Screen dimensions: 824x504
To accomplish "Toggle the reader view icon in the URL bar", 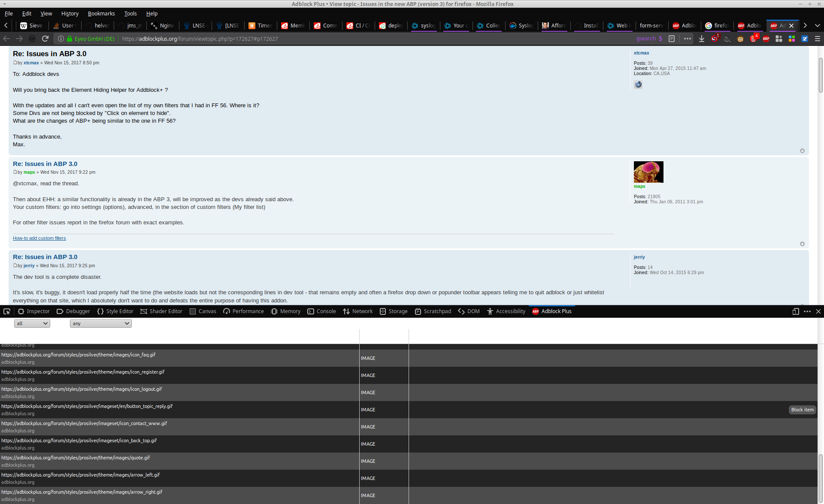I will click(x=672, y=39).
